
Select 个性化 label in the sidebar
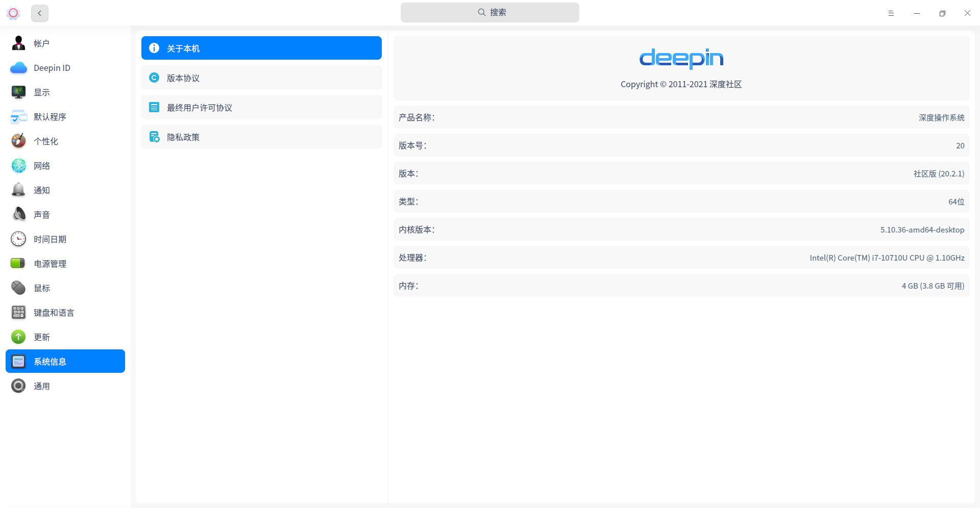(46, 141)
